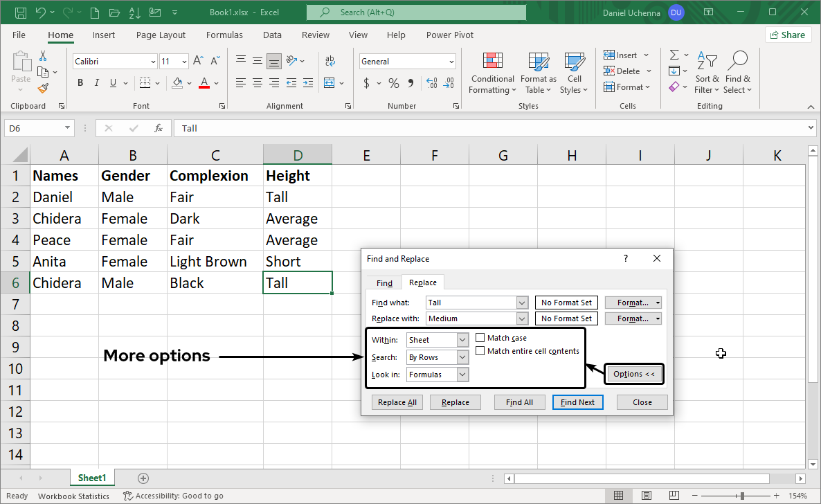Enable the Match case checkbox

[480, 338]
